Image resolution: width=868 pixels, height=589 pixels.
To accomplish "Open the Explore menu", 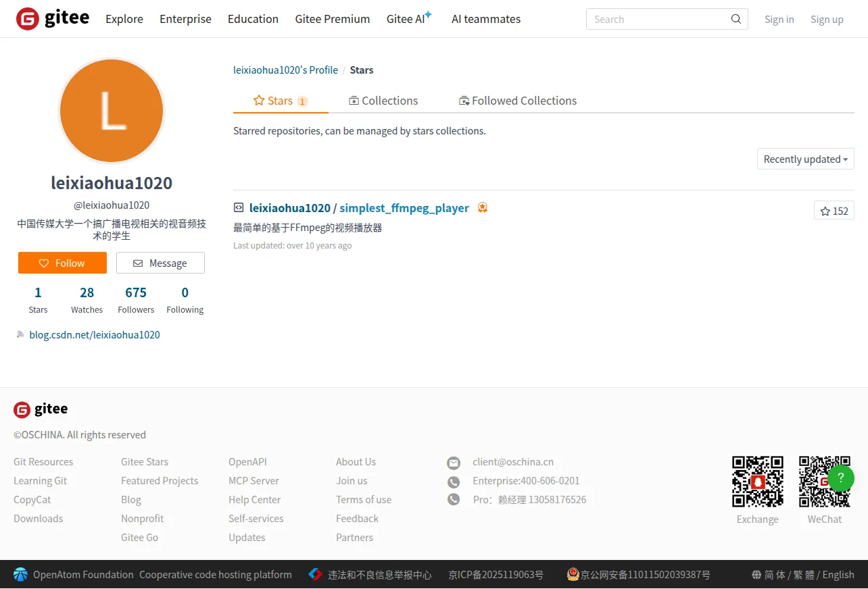I will coord(124,19).
